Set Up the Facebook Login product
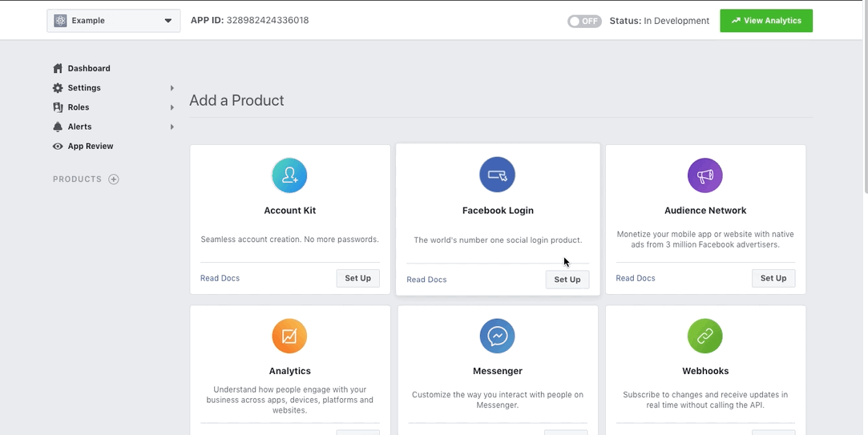Screen dimensions: 868x435 click(567, 280)
